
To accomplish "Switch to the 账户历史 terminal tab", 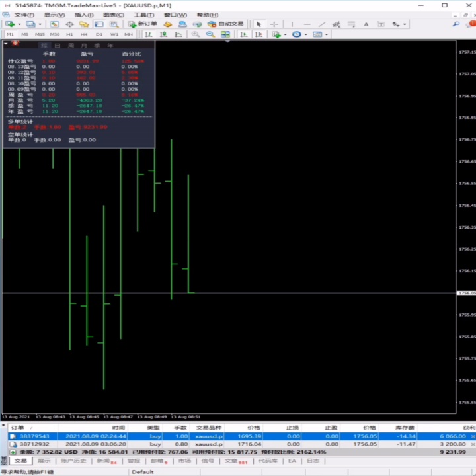I will pos(73,461).
